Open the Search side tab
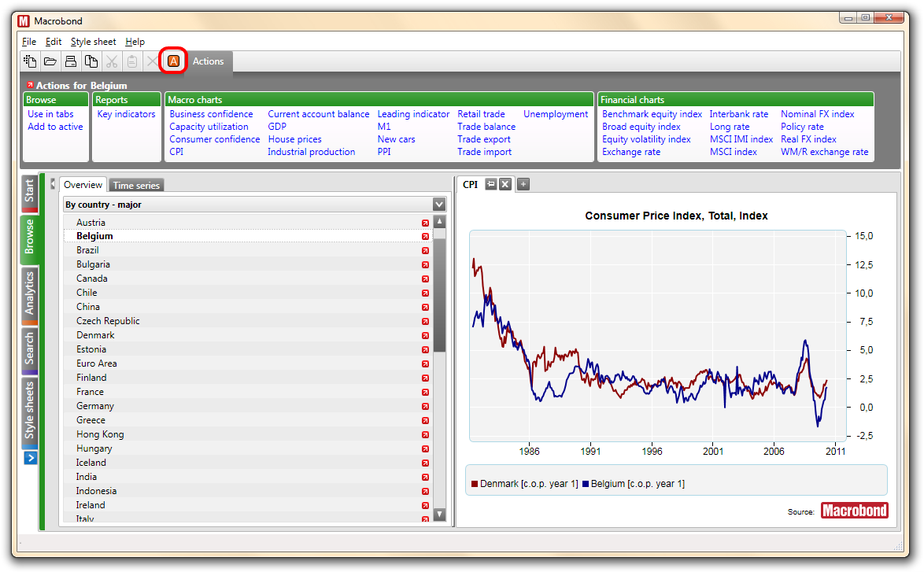The image size is (924, 572). point(29,351)
